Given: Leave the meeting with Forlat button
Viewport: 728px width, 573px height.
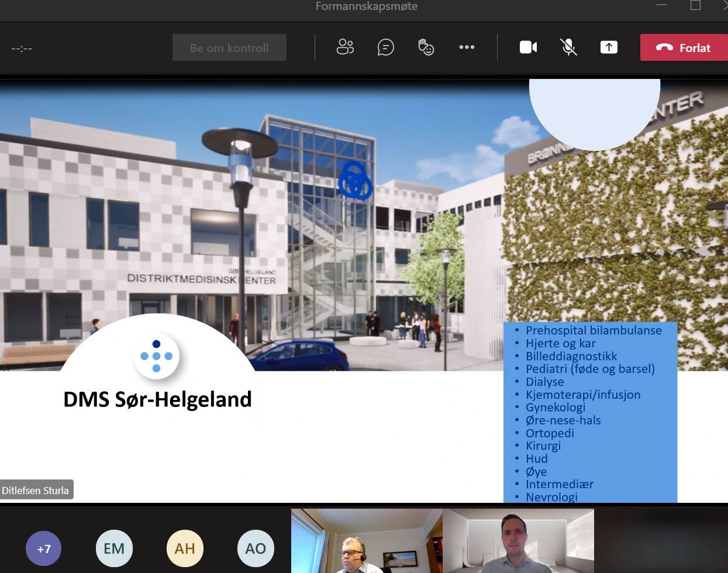Looking at the screenshot, I should (683, 48).
